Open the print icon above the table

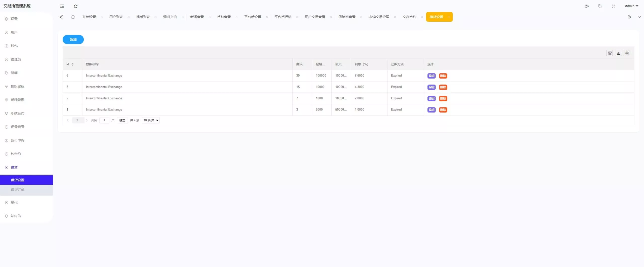click(x=627, y=53)
